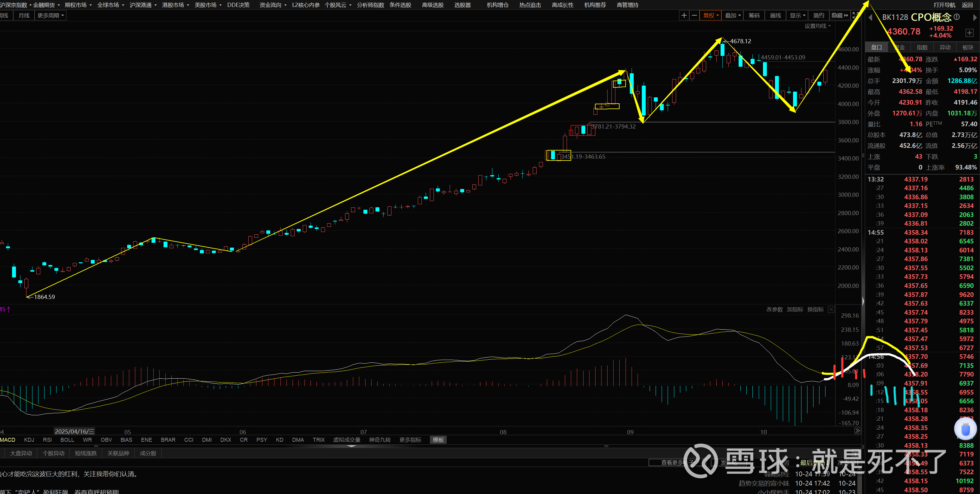Go to next stock with right arrow

tap(975, 17)
